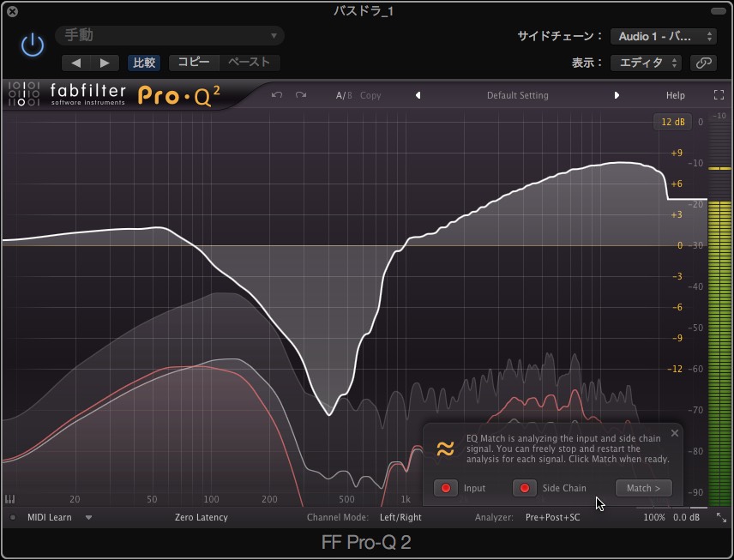Screen dimensions: 734x560
Task: Open the Default Setting preset menu
Action: coord(517,95)
